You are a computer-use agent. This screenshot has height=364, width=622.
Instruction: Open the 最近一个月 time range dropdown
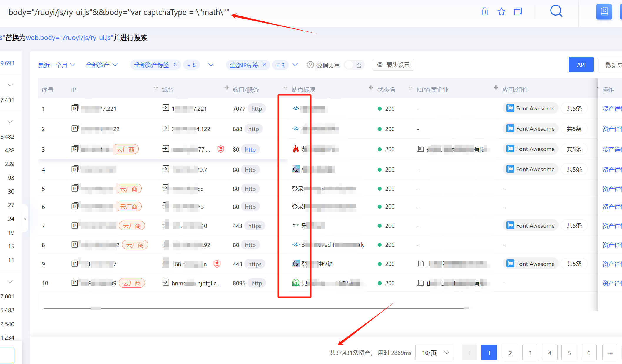click(x=56, y=65)
